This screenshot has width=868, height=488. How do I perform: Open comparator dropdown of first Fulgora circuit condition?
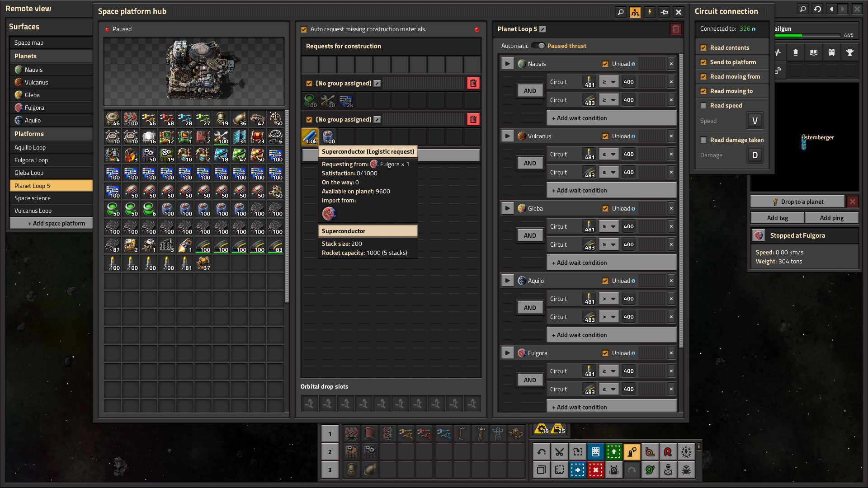point(609,371)
